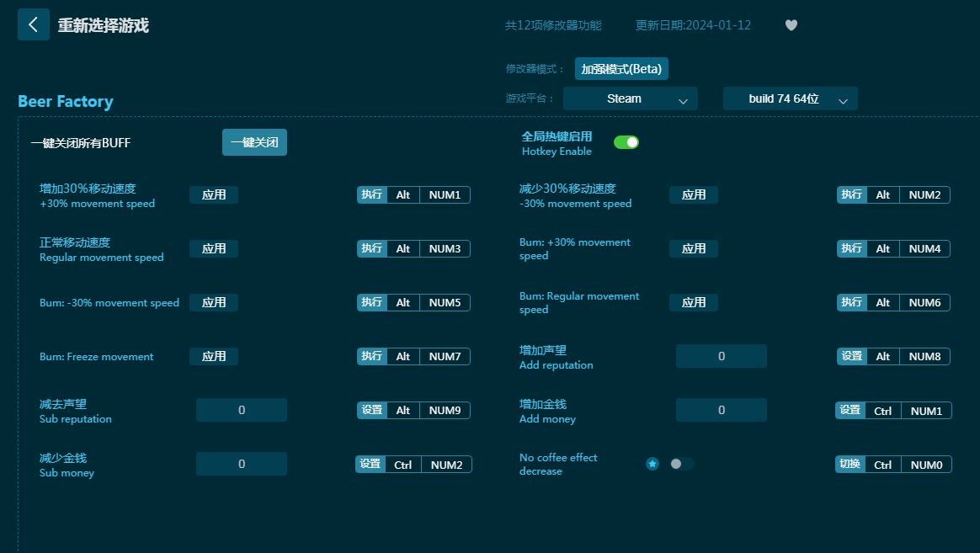Click NUM1 hotkey for +30% movement speed

(445, 194)
